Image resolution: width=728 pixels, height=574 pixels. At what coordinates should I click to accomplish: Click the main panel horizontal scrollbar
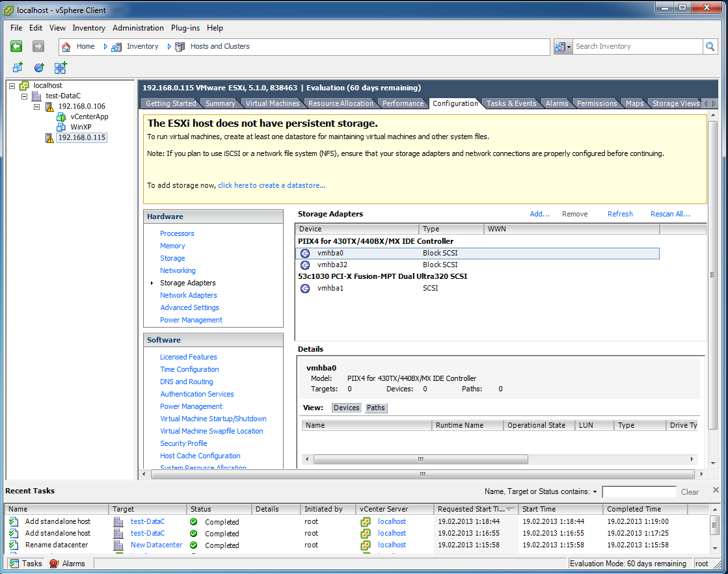(422, 475)
